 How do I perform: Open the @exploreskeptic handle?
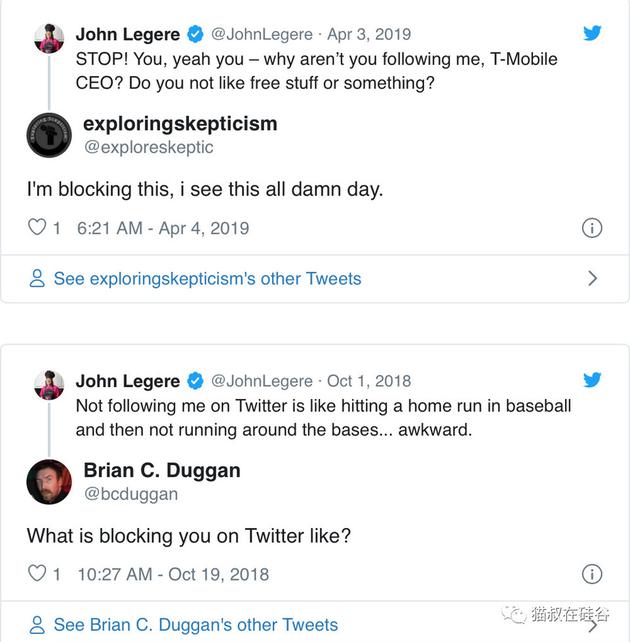[x=148, y=147]
